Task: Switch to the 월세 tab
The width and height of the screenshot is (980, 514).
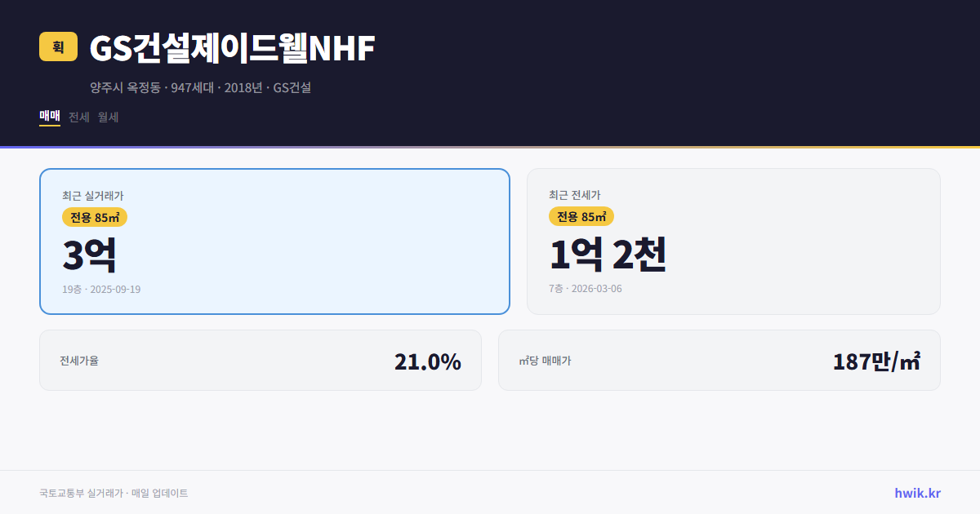Action: [x=107, y=117]
